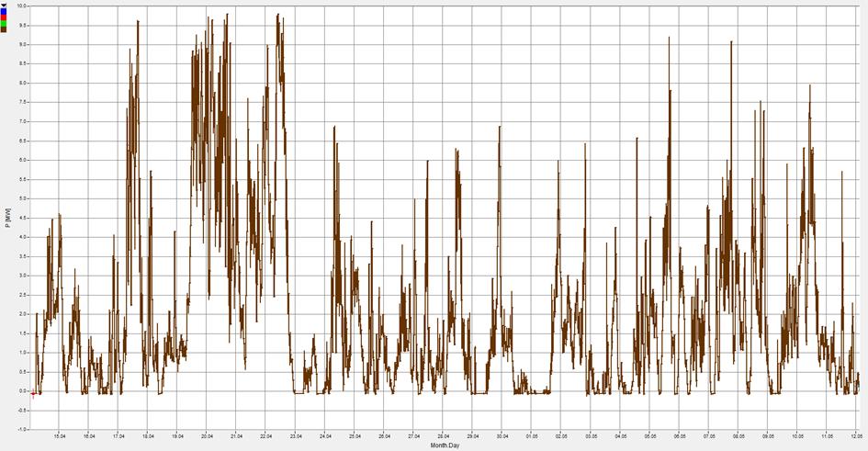Click the '8.0' y-axis value label
This screenshot has width=868, height=451.
click(x=23, y=83)
